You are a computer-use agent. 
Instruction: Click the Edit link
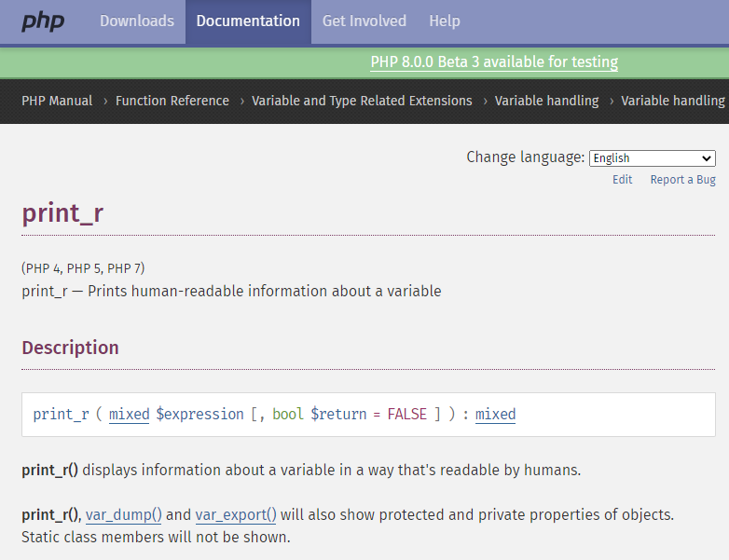(622, 180)
